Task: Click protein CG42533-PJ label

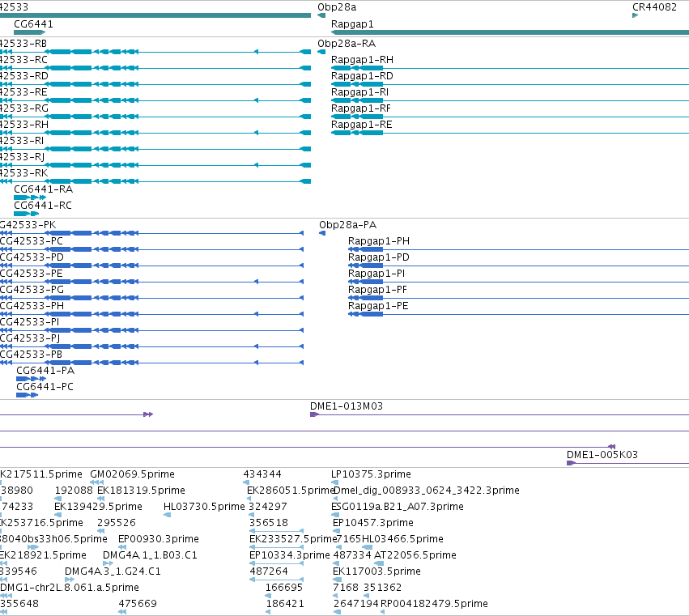Action: (30, 338)
